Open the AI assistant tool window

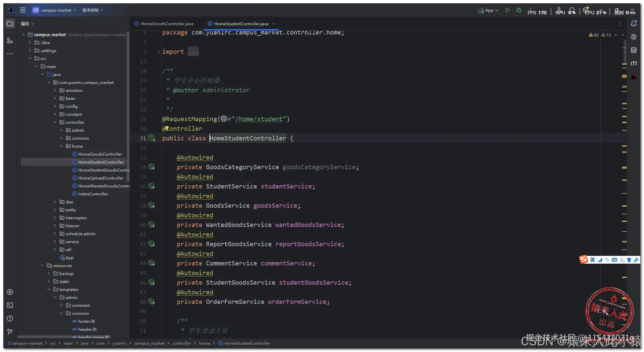634,37
